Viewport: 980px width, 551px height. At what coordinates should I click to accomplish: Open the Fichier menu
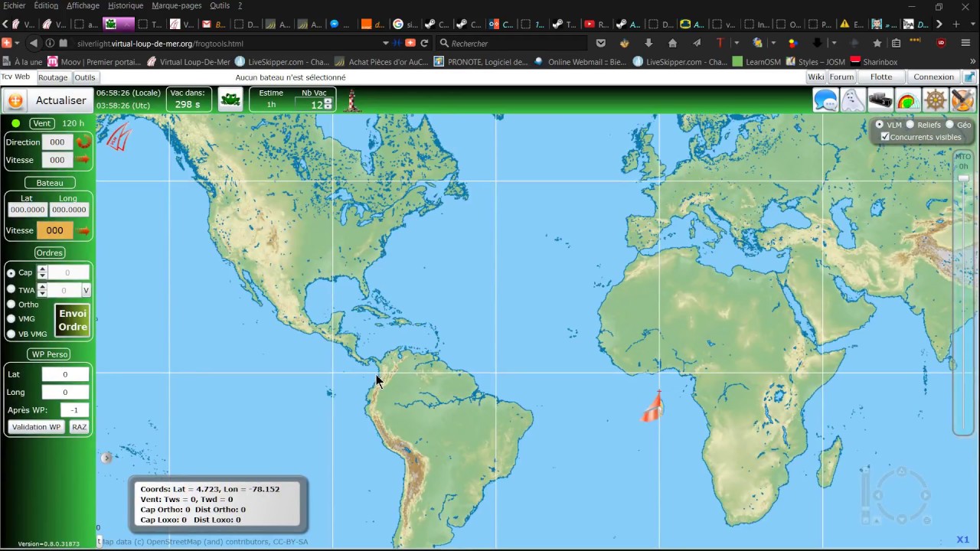tap(14, 5)
